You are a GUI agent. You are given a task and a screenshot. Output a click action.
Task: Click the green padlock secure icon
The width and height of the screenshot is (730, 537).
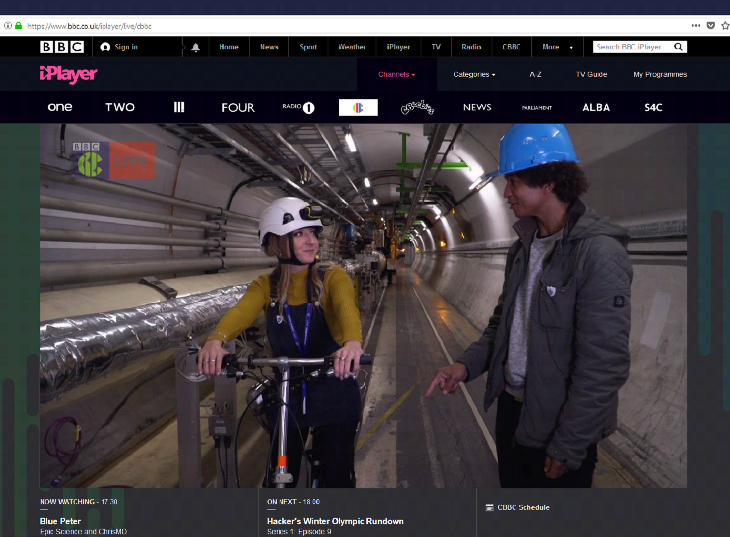(x=19, y=26)
